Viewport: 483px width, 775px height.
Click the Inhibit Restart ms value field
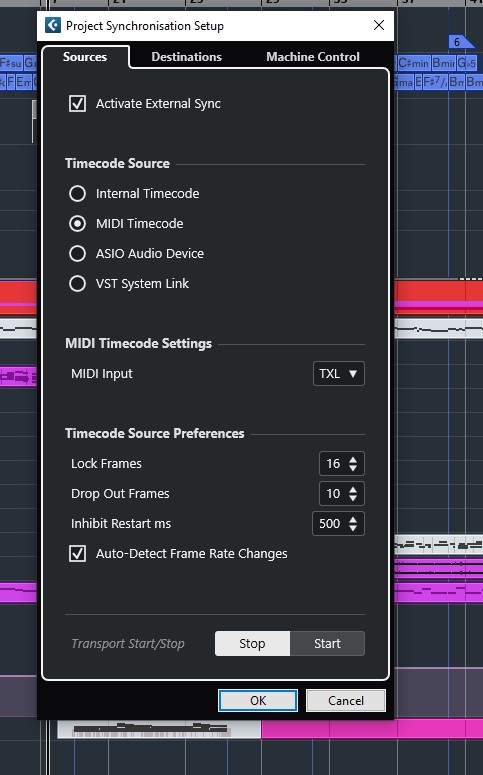point(330,523)
